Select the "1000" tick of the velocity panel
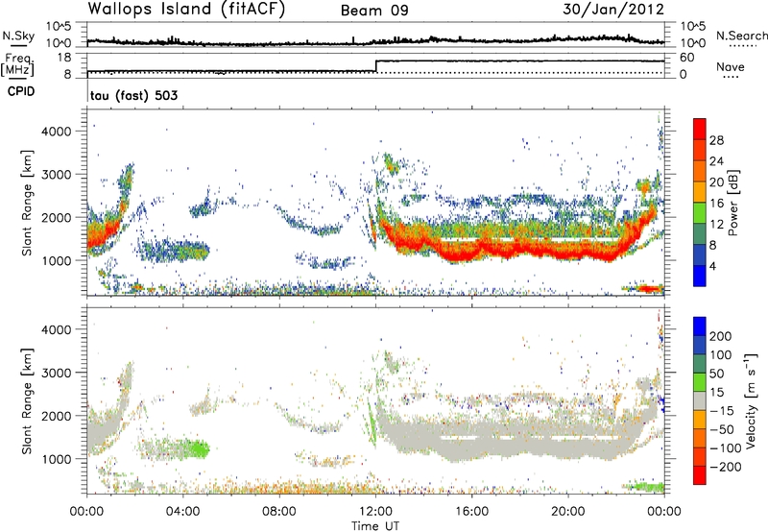768x532 pixels. pyautogui.click(x=57, y=459)
